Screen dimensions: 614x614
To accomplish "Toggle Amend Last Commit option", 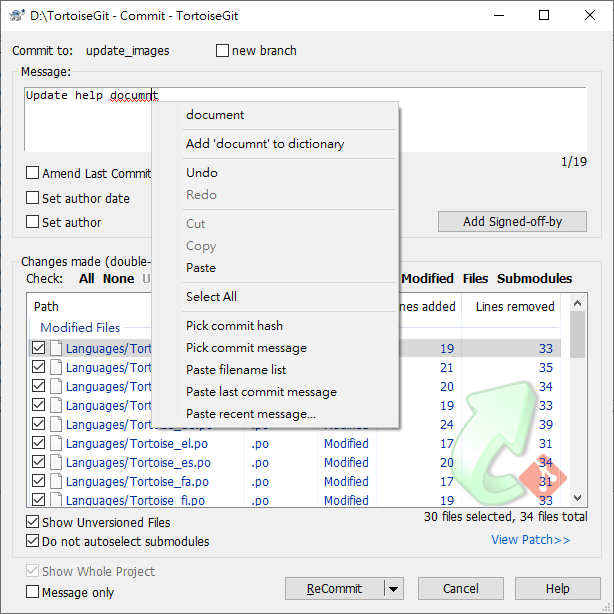I will pos(33,173).
